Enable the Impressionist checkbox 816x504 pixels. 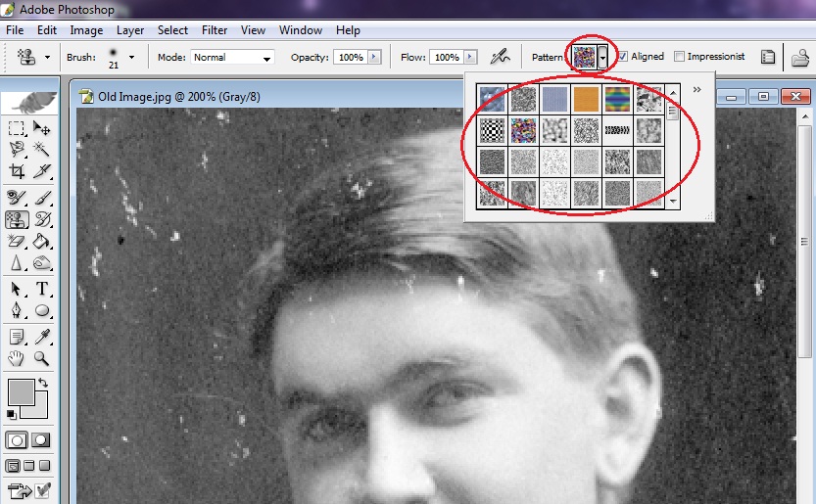pos(679,56)
